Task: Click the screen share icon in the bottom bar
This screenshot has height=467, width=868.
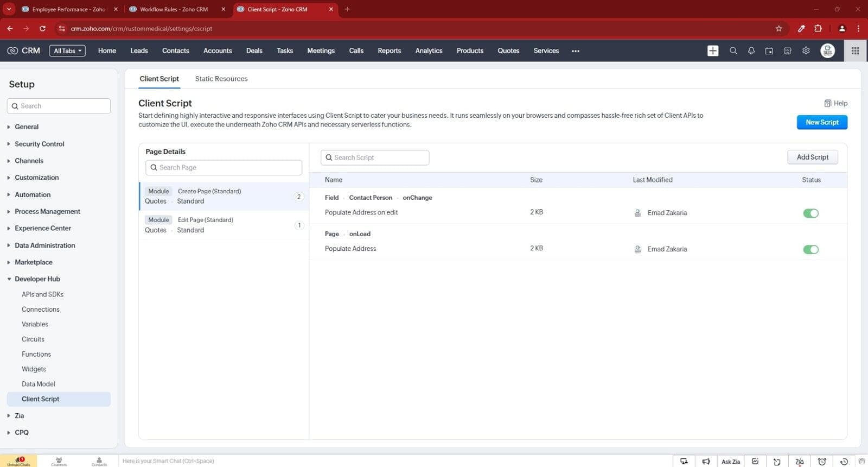Action: 684,461
